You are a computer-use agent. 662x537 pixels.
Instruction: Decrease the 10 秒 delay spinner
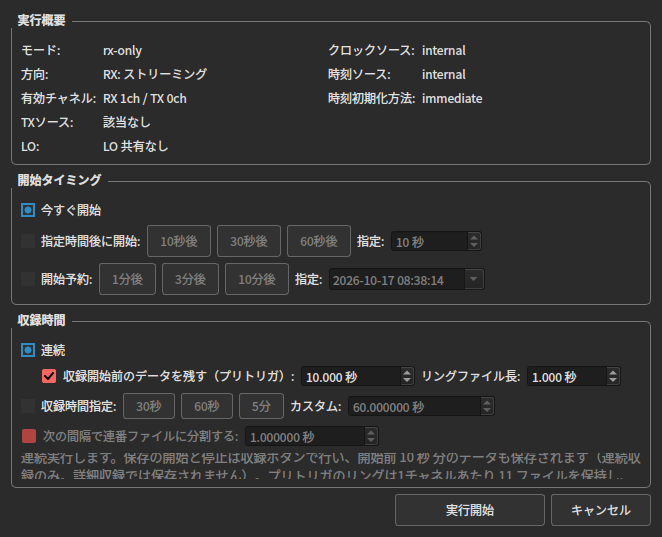click(x=474, y=245)
